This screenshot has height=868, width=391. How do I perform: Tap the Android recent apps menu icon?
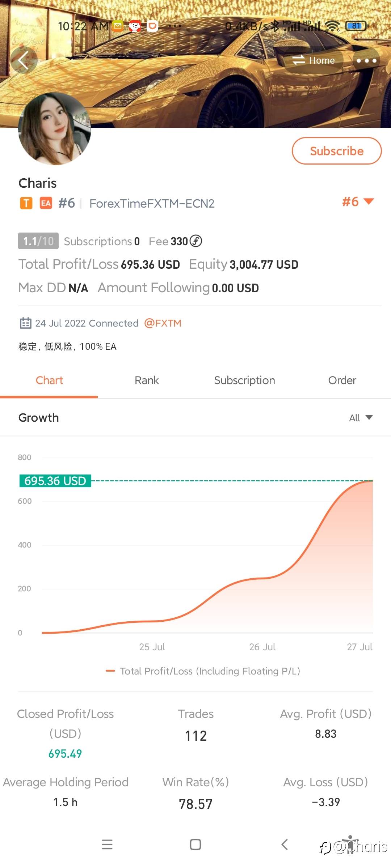[107, 844]
